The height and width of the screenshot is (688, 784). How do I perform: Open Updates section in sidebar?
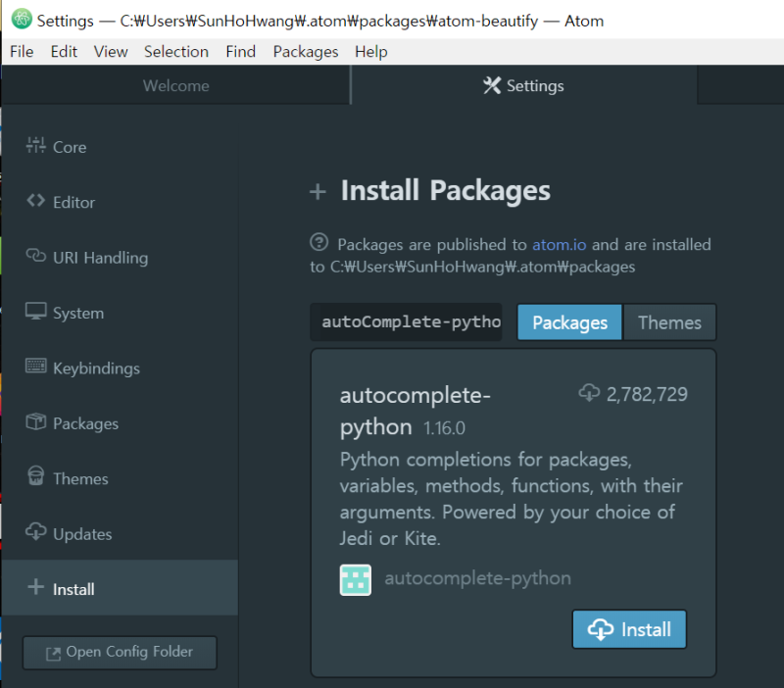(120, 534)
